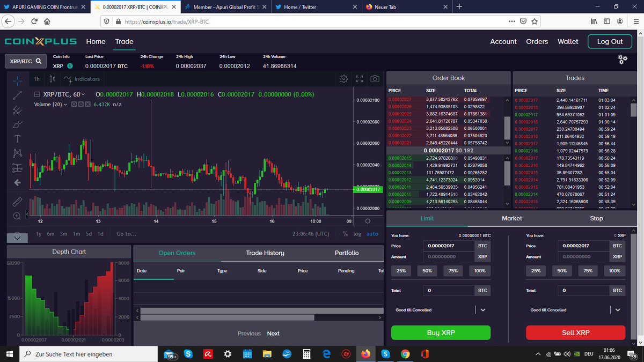Click the back arrow in chart toolbar
This screenshot has height=362, width=644.
17,183
